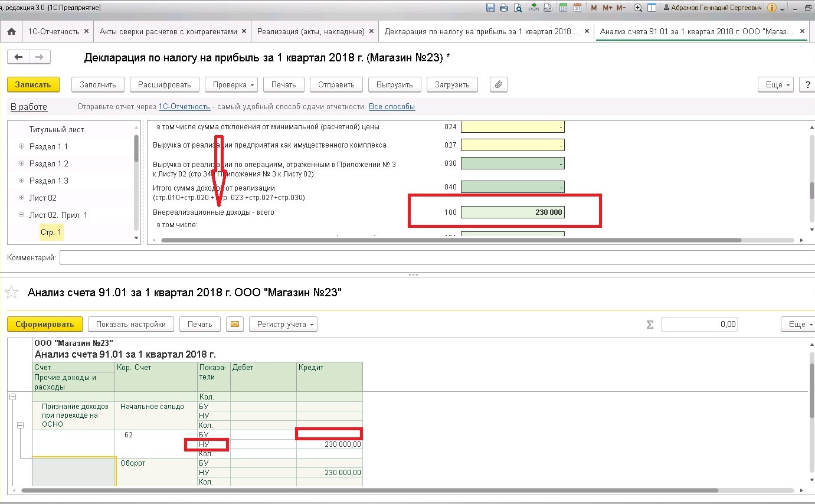Click the Печать button in declaration toolbar

tap(284, 84)
